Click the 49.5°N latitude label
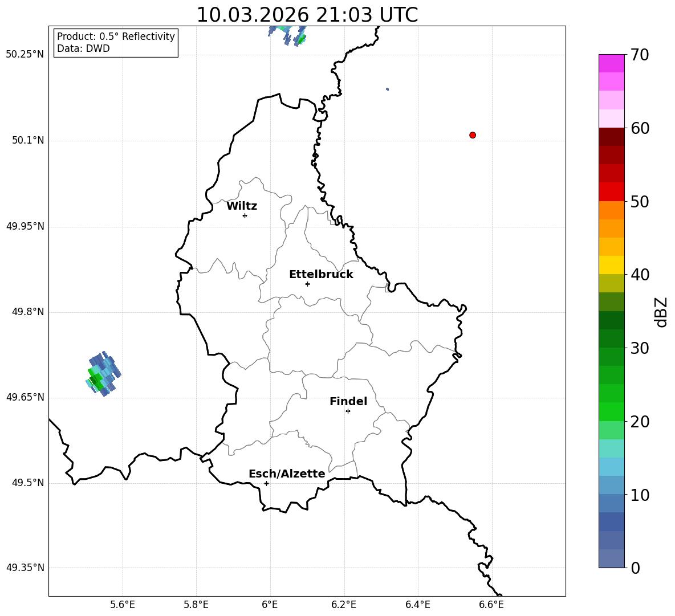The image size is (675, 616). coord(28,483)
